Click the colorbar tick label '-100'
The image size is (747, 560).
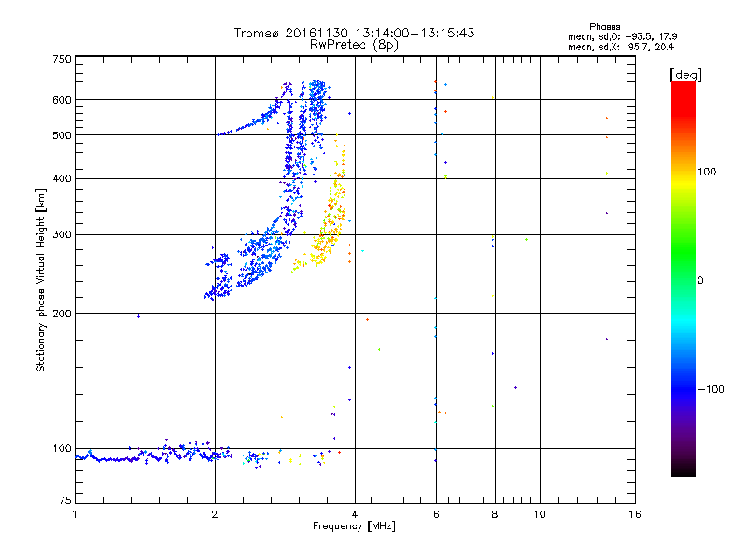(712, 389)
